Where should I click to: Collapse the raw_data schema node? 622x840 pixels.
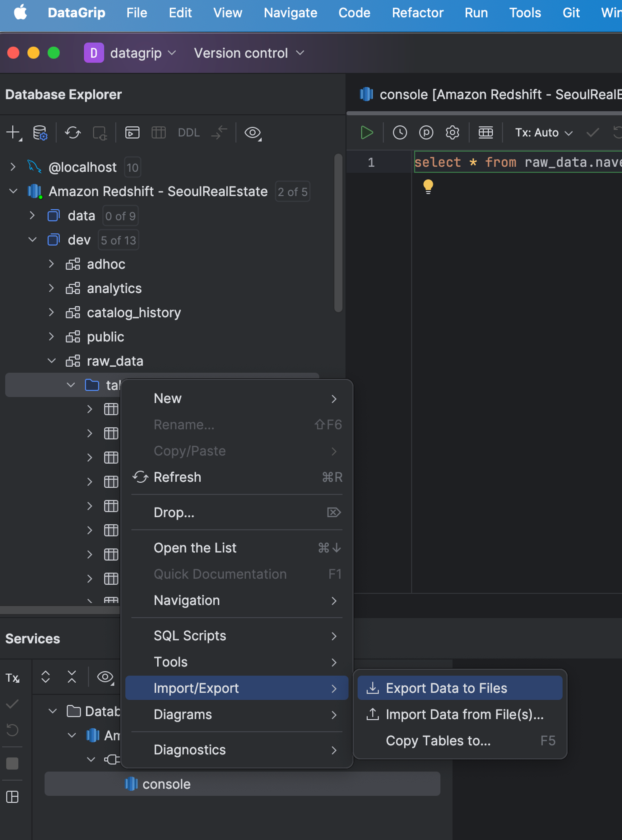52,361
